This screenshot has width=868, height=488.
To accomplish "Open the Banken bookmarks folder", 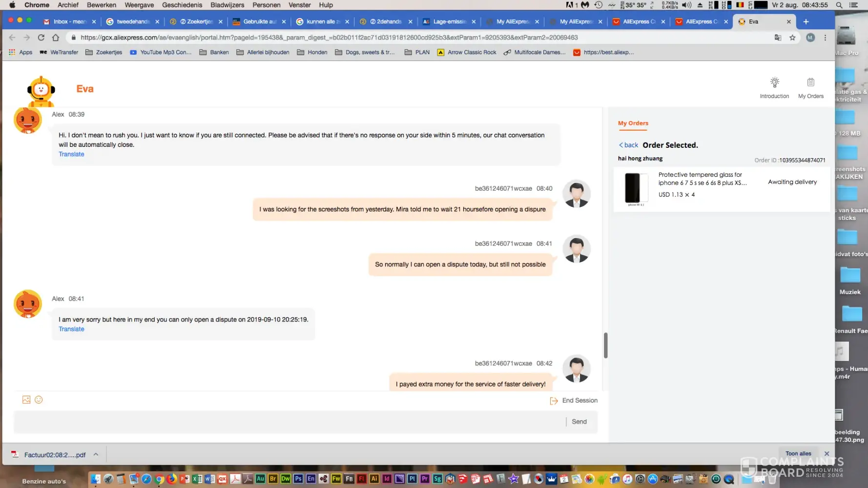I will [x=214, y=52].
